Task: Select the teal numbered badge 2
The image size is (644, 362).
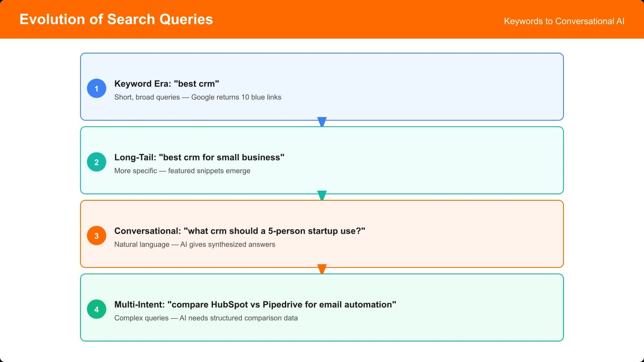Action: (96, 162)
